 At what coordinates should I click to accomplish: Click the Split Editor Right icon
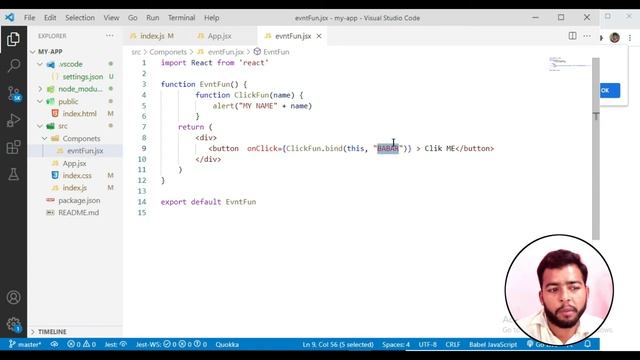click(572, 36)
